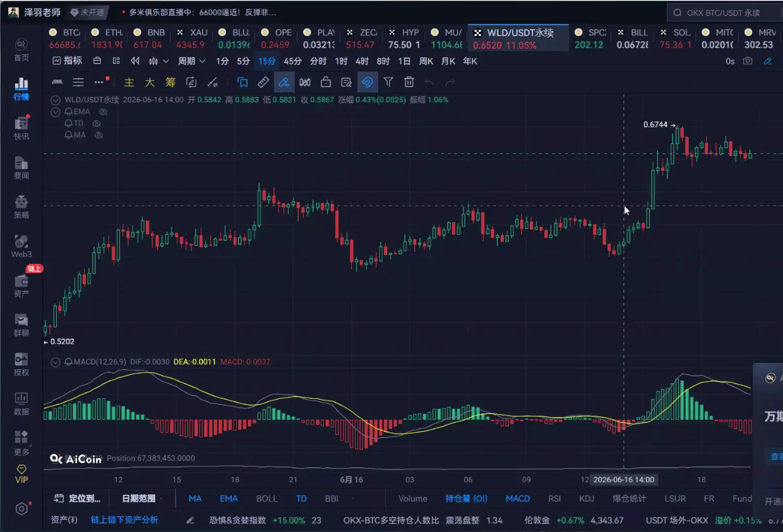Click the 定位到... locate button
Image resolution: width=783 pixels, height=532 pixels.
point(78,499)
